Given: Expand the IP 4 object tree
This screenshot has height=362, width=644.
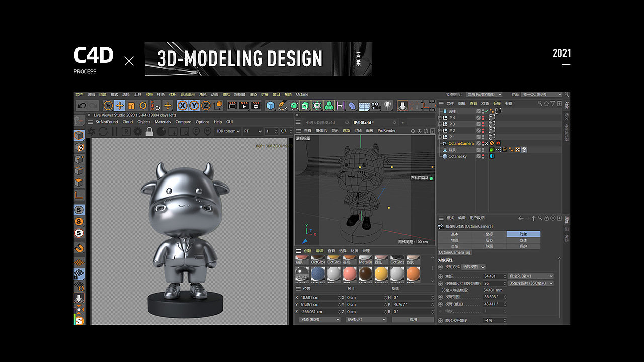Looking at the screenshot, I should 440,118.
